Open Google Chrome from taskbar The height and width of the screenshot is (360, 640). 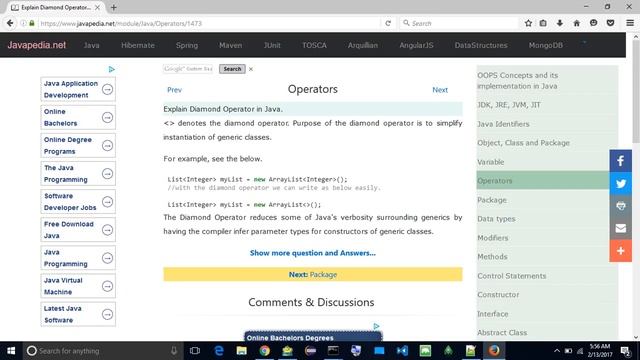[x=264, y=351]
